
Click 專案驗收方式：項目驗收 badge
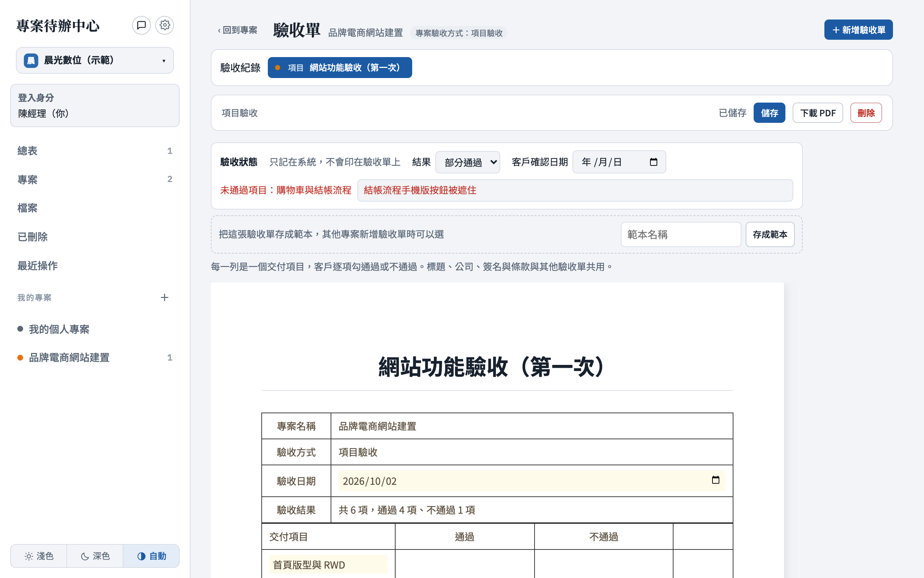pyautogui.click(x=458, y=33)
